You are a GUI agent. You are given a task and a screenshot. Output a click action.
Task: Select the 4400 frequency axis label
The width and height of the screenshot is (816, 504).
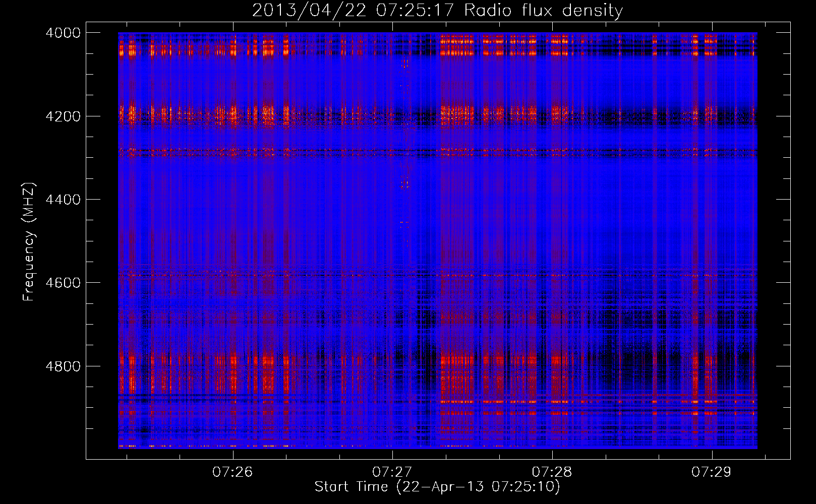click(63, 200)
